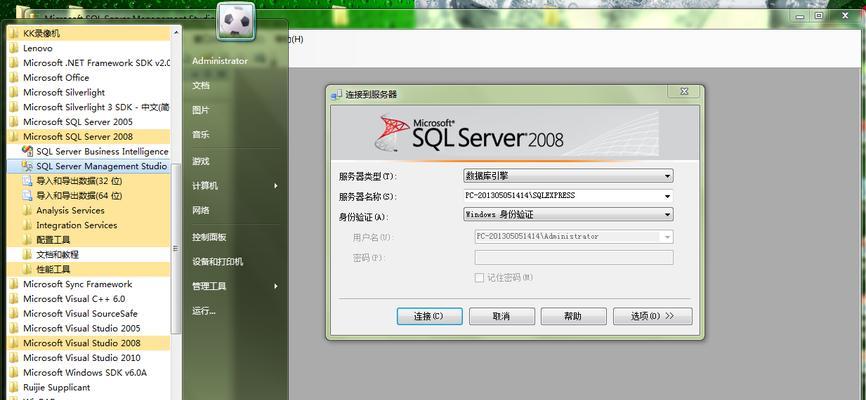Click the 连接 button

(429, 317)
